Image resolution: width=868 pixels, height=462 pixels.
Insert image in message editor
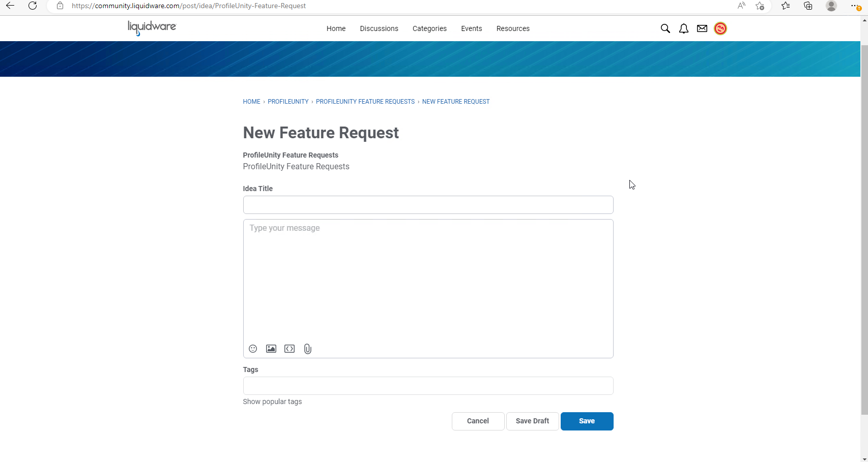pyautogui.click(x=271, y=349)
